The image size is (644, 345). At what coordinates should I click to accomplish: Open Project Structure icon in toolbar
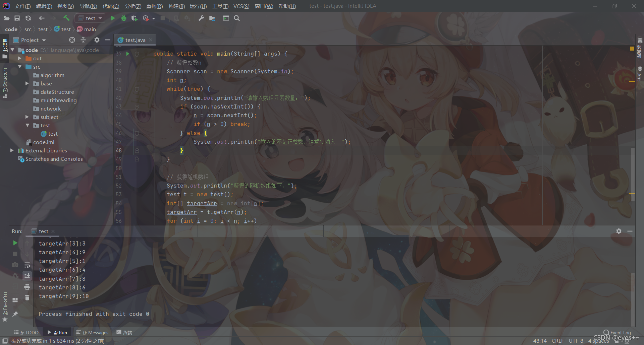tap(212, 18)
